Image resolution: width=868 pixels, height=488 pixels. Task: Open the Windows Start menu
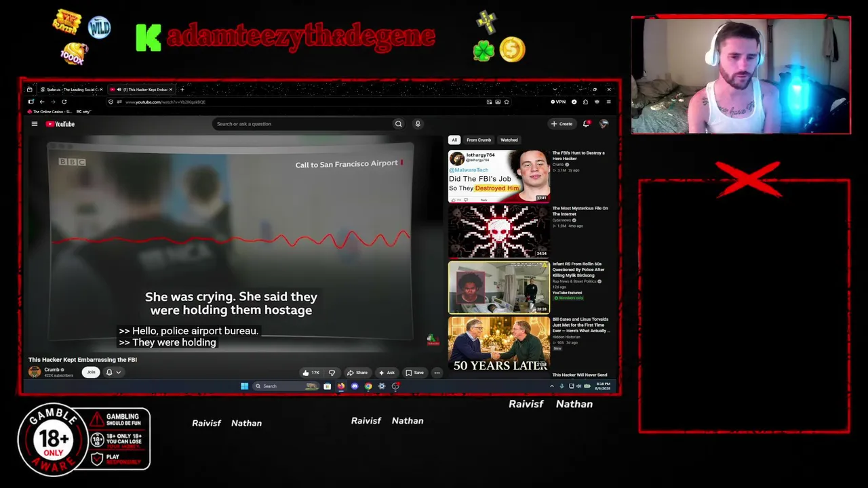tap(244, 386)
